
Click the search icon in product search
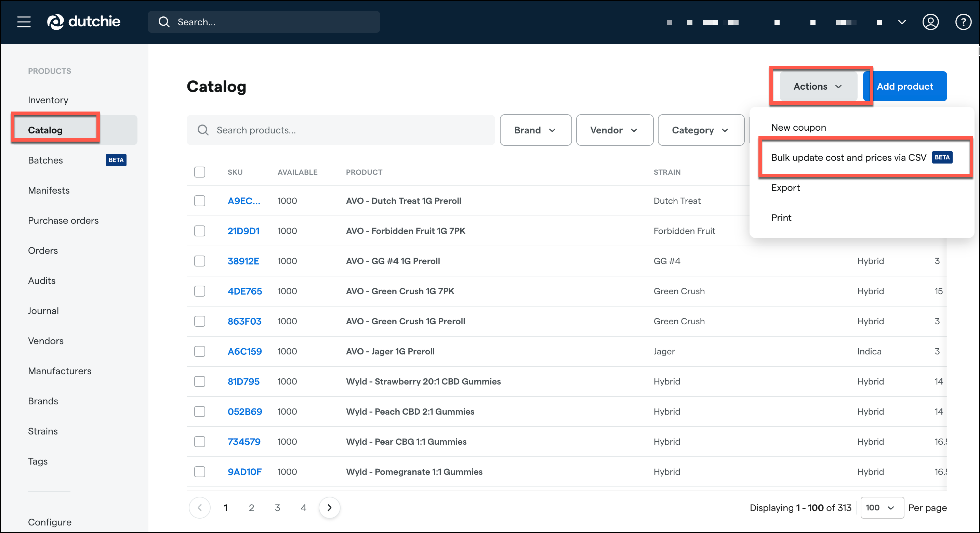pyautogui.click(x=203, y=130)
